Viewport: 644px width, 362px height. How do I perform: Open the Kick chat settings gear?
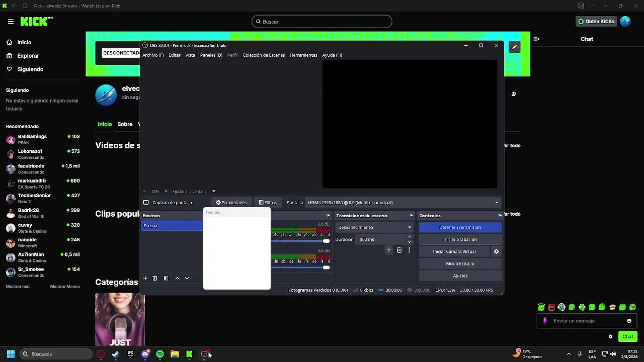[610, 336]
